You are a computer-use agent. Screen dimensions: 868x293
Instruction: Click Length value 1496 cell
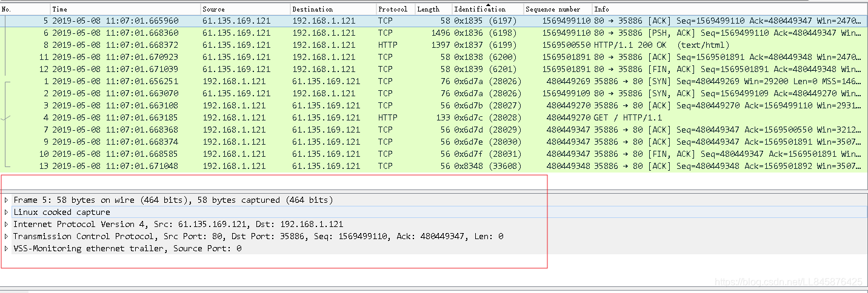tap(441, 33)
